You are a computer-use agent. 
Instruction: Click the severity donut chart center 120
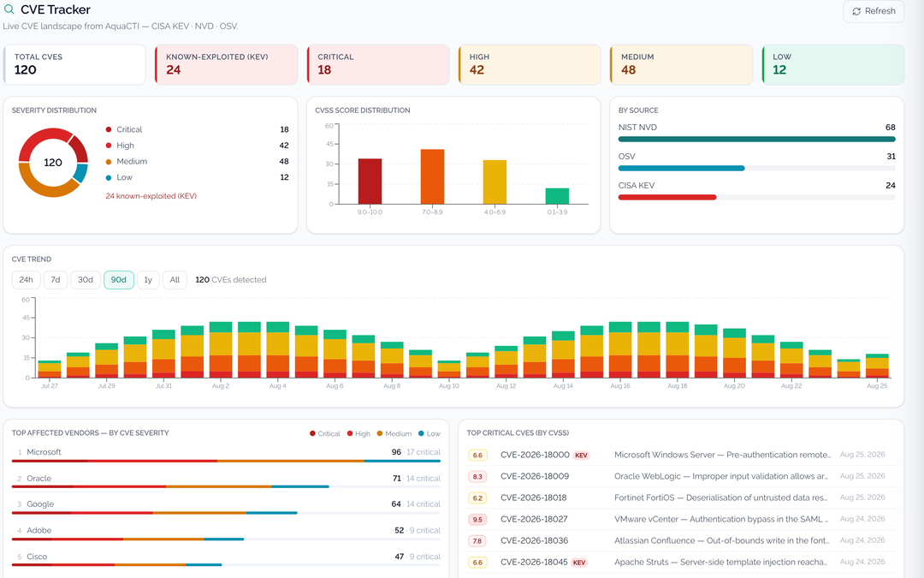53,162
